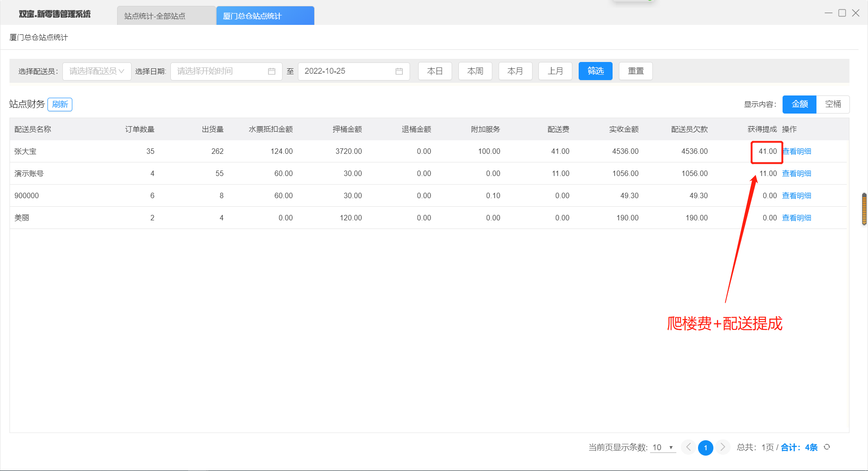Go to the previous page arrow

coord(688,447)
